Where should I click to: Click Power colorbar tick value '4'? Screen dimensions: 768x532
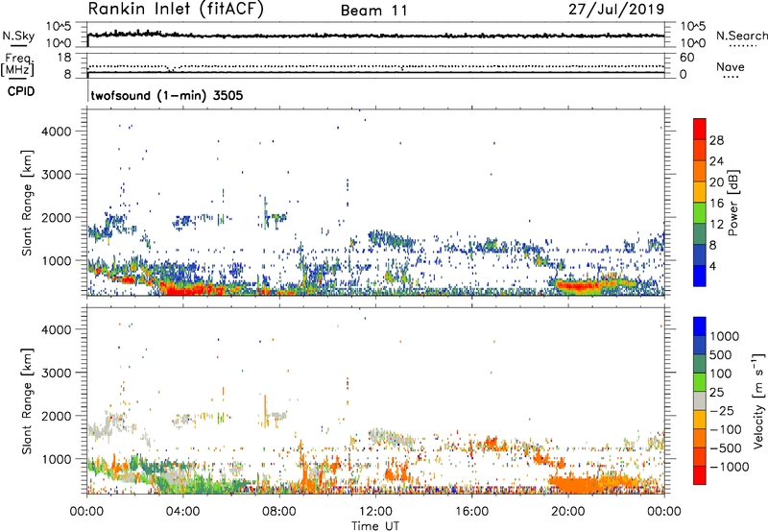click(712, 266)
